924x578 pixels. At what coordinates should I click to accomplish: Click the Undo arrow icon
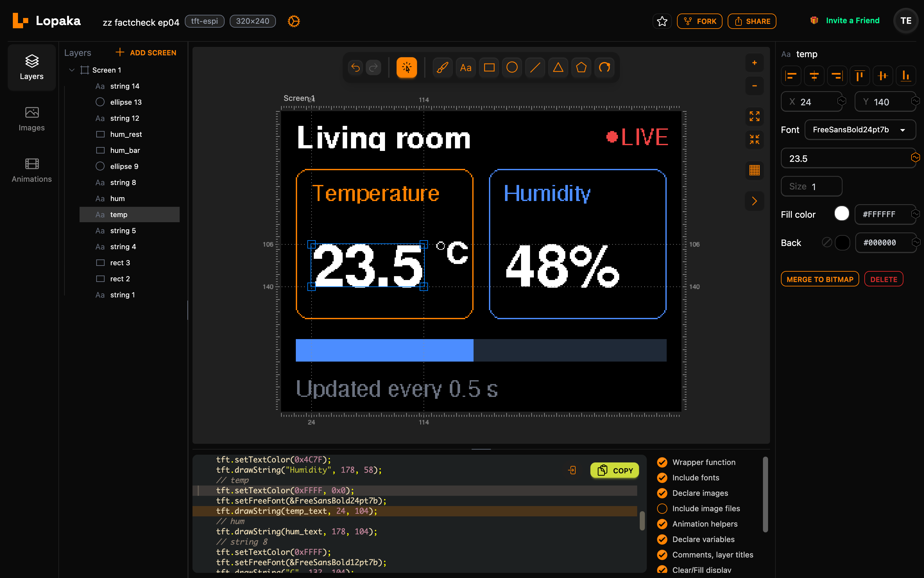[355, 68]
